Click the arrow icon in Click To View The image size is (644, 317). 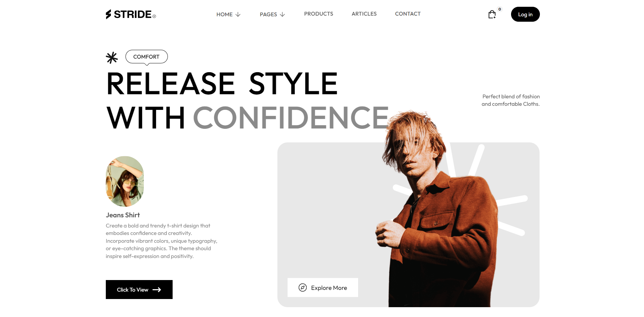click(157, 290)
